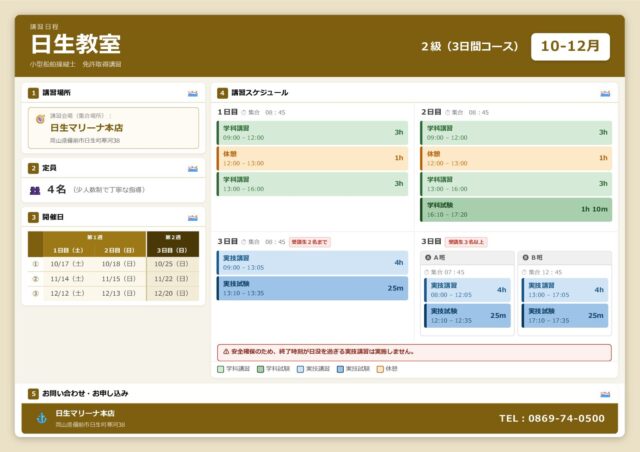Click number badge 5 beside お問い合わせ
640x452 pixels.
(33, 394)
